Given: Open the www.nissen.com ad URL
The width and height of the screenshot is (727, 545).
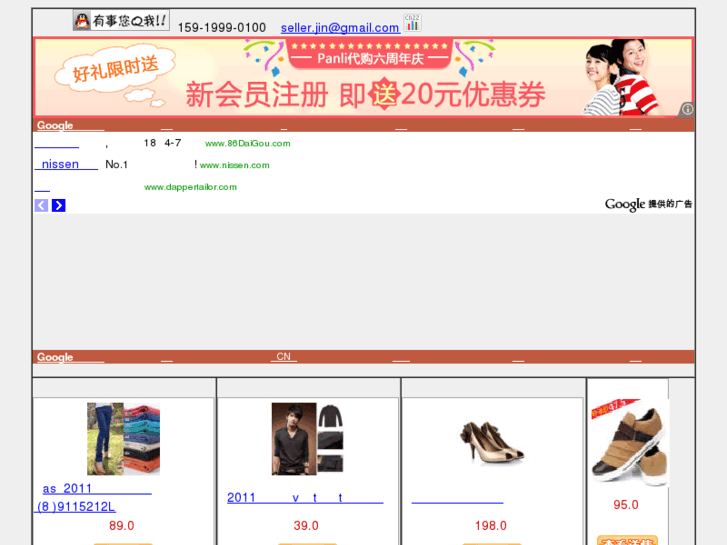Looking at the screenshot, I should pyautogui.click(x=235, y=165).
